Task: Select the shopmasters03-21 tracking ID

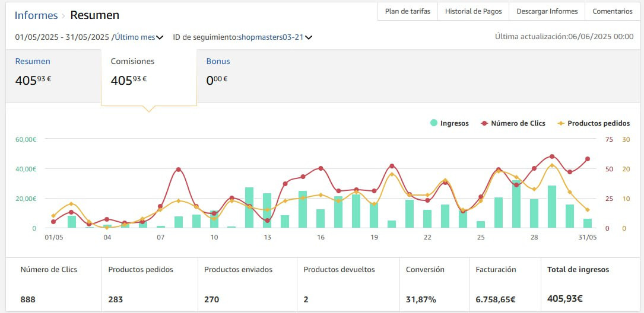Action: (271, 37)
